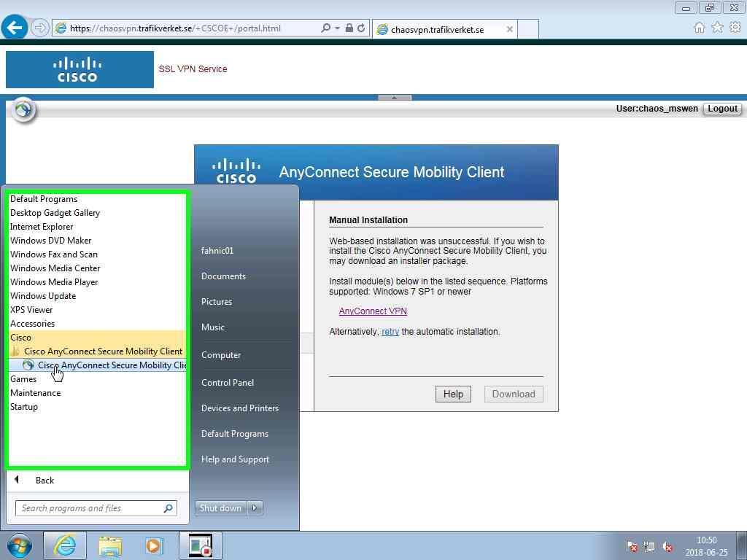The width and height of the screenshot is (747, 560).
Task: Open Devices and Printers
Action: point(239,408)
